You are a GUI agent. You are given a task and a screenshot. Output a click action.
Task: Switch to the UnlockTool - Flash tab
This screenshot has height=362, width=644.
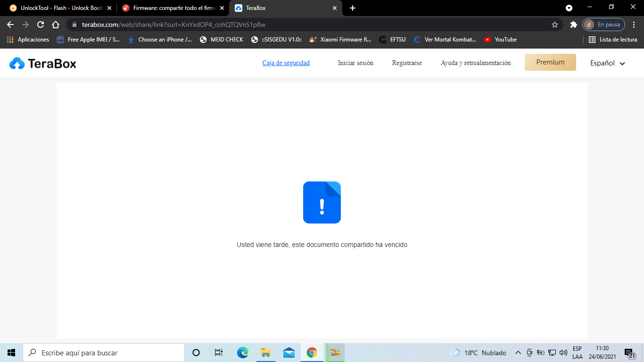click(61, 8)
